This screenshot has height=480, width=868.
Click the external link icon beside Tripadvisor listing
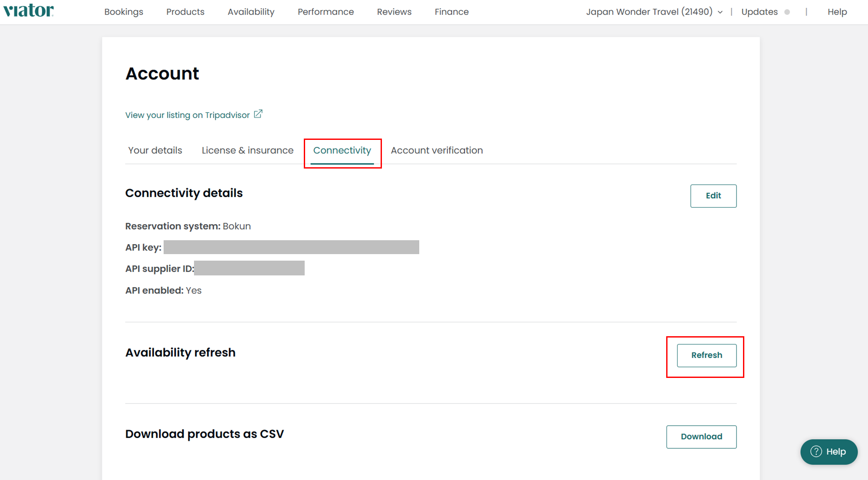258,114
